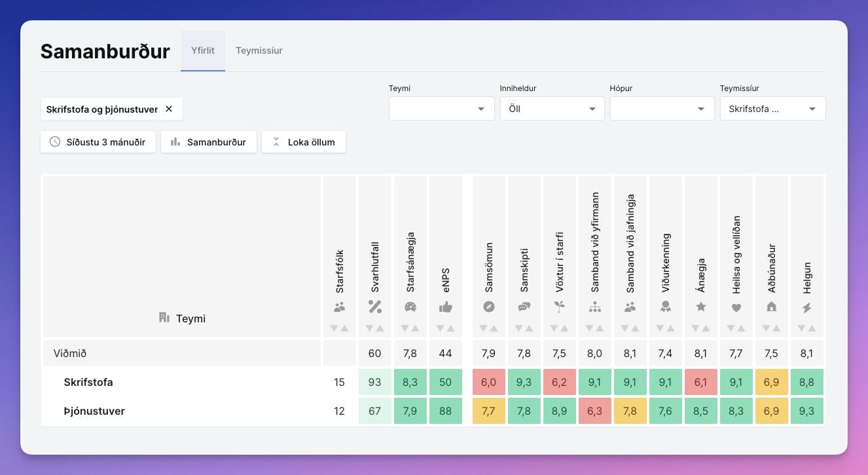Open the Hópur dropdown
The image size is (868, 475).
click(x=662, y=109)
